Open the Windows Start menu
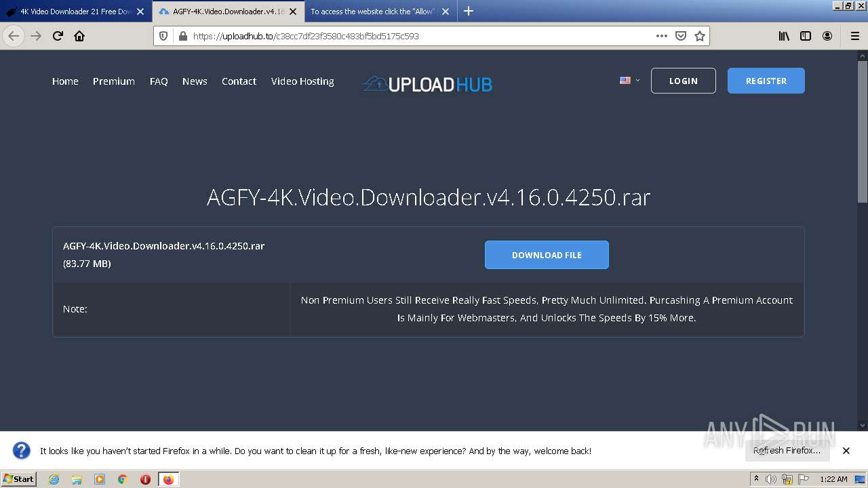 pos(19,479)
